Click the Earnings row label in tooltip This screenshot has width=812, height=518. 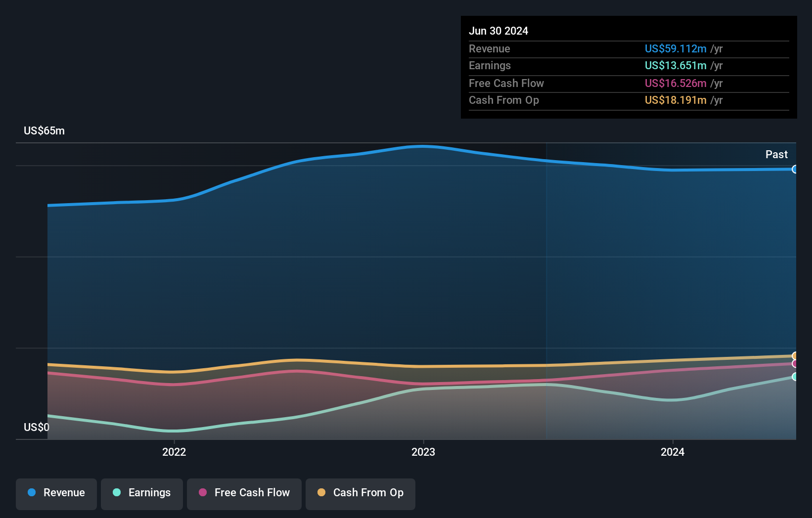point(490,65)
